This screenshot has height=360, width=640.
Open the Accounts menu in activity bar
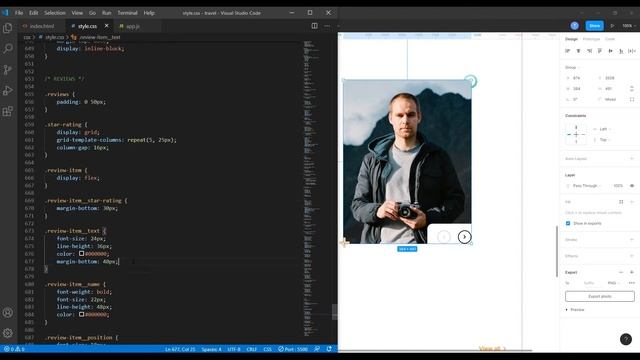7,313
